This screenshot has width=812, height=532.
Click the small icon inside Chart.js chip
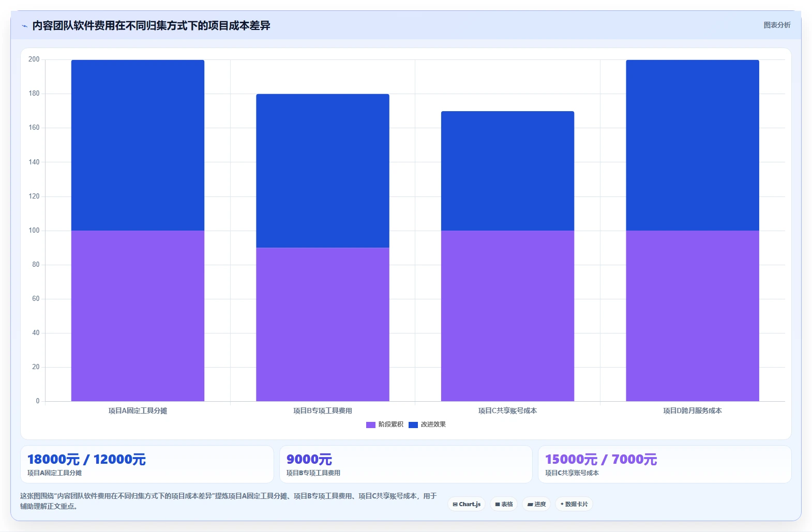click(x=455, y=504)
